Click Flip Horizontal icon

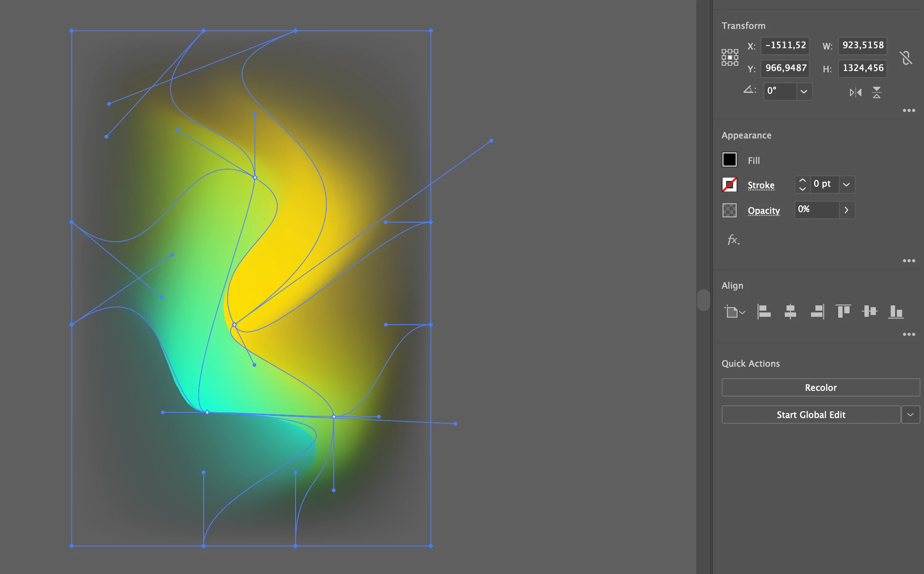click(x=855, y=92)
